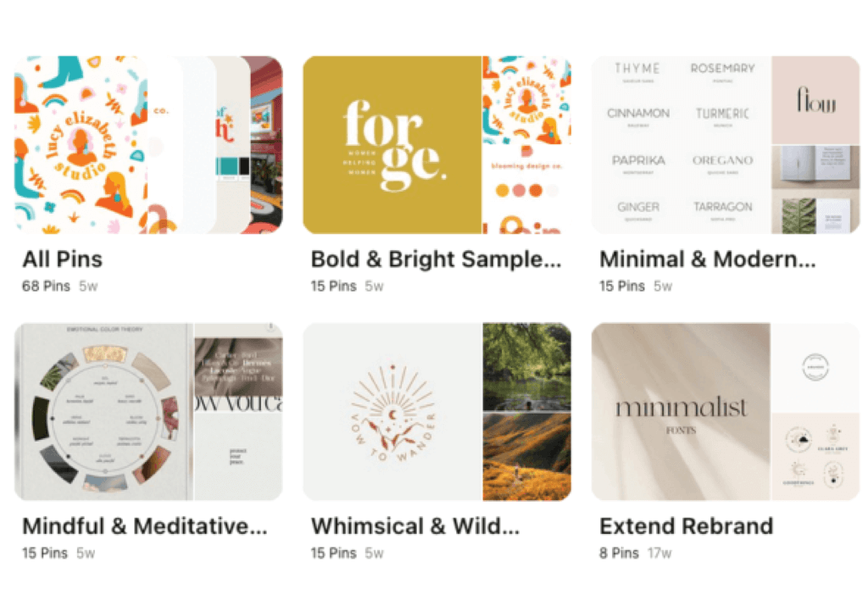Image resolution: width=868 pixels, height=601 pixels.
Task: Click the spice font names cover image
Action: coord(681,144)
